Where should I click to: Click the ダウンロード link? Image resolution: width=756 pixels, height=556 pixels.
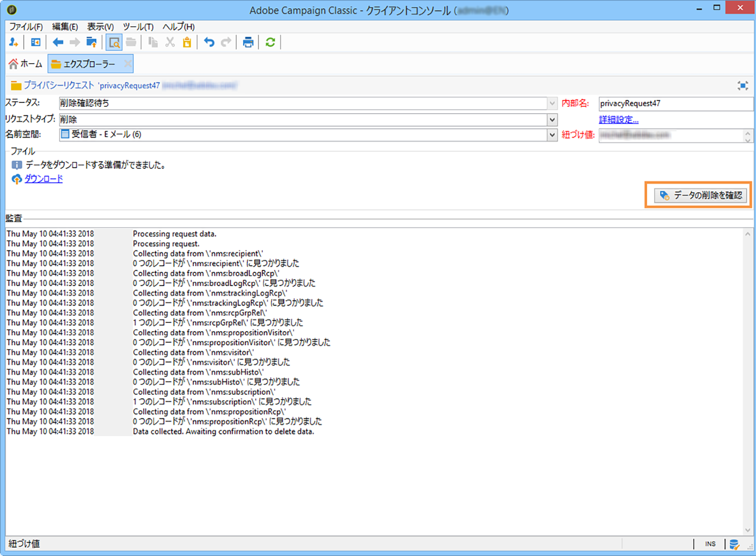[44, 179]
